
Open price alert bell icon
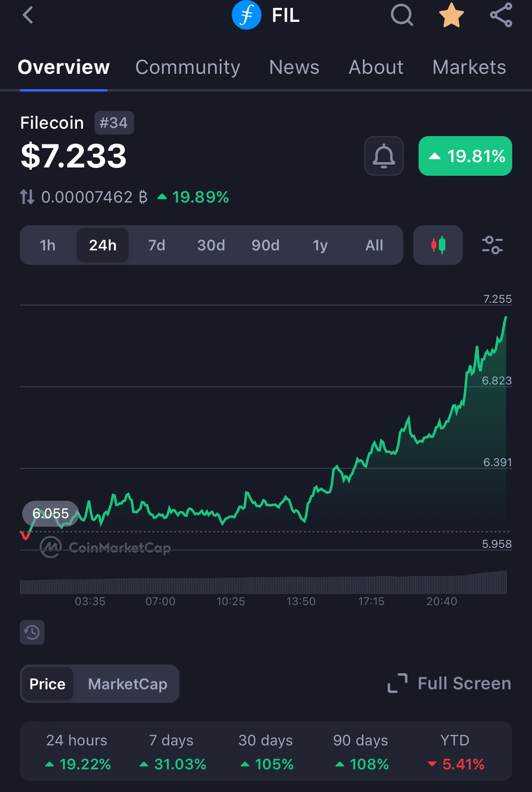pos(384,156)
